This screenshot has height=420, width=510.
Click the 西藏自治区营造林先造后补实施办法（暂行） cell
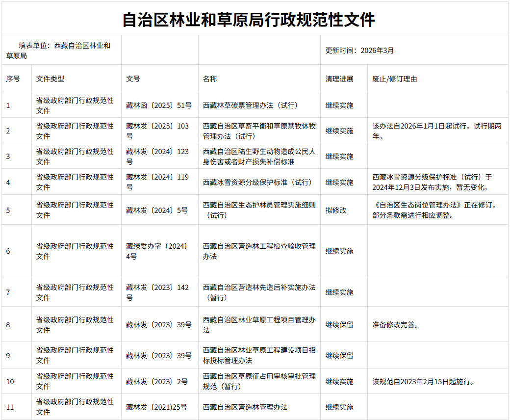pos(259,292)
